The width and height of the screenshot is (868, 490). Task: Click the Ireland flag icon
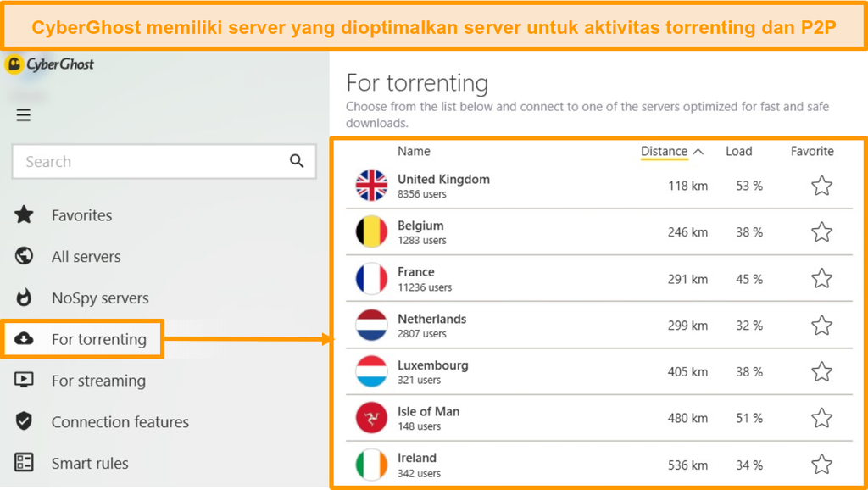pyautogui.click(x=371, y=465)
